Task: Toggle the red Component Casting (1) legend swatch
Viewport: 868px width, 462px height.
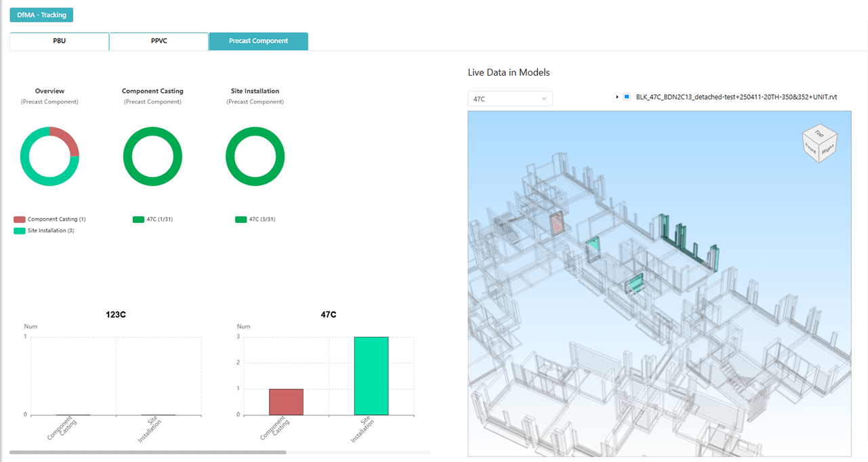Action: pyautogui.click(x=20, y=219)
